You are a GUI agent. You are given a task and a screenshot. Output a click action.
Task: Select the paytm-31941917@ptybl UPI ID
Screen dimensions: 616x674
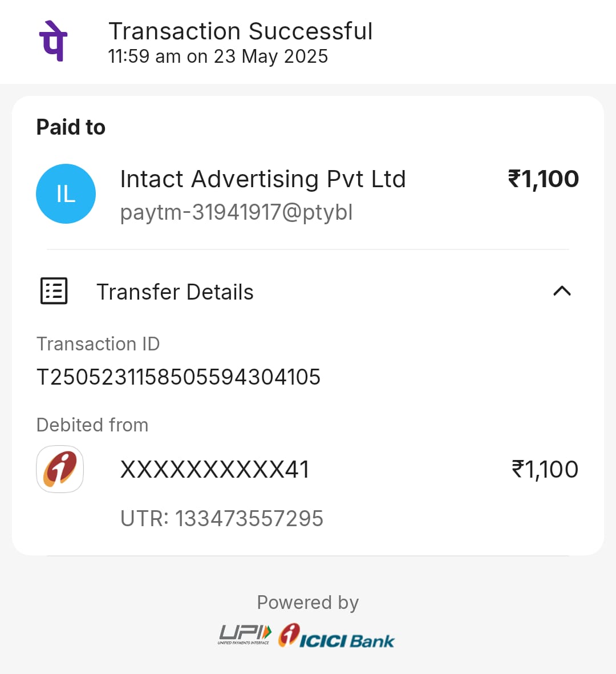pos(236,212)
